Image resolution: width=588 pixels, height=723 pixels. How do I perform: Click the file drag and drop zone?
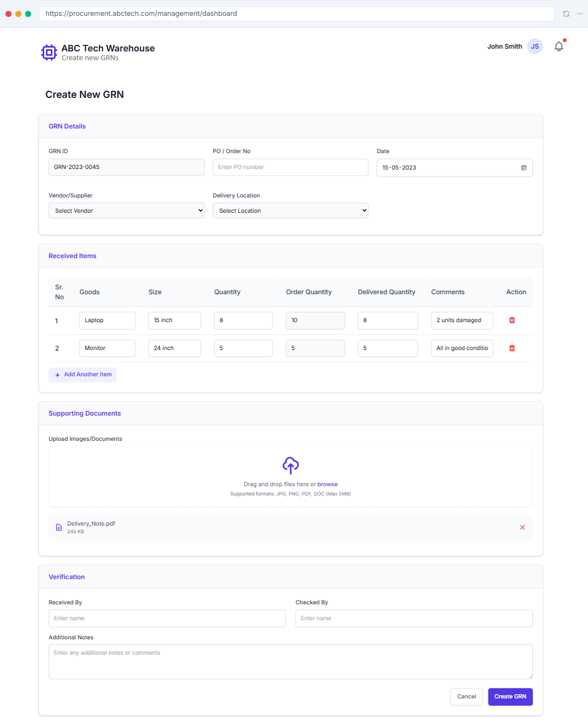click(291, 477)
